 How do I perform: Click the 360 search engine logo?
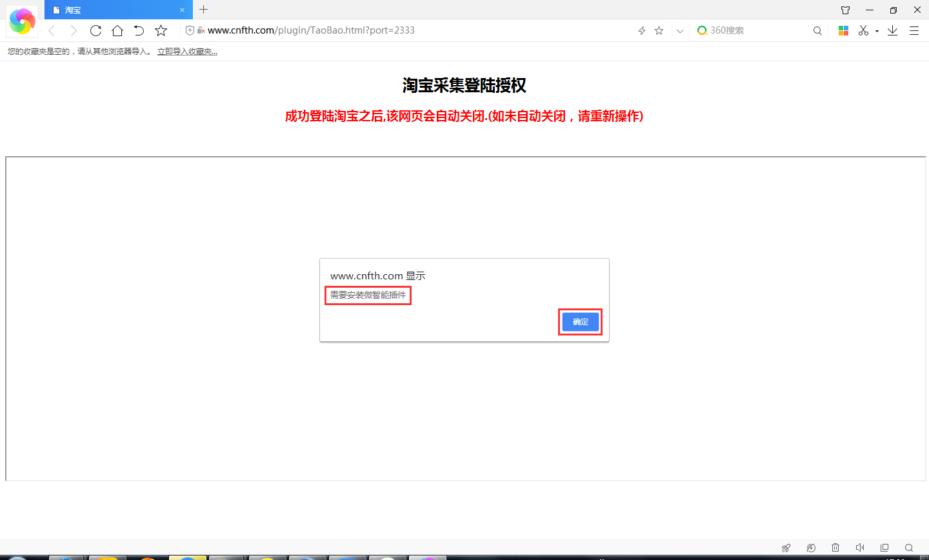click(702, 30)
